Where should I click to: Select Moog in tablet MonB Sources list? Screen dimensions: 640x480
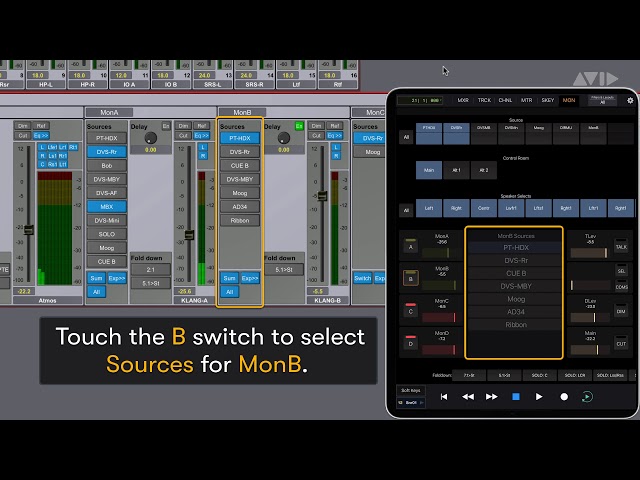pos(515,299)
